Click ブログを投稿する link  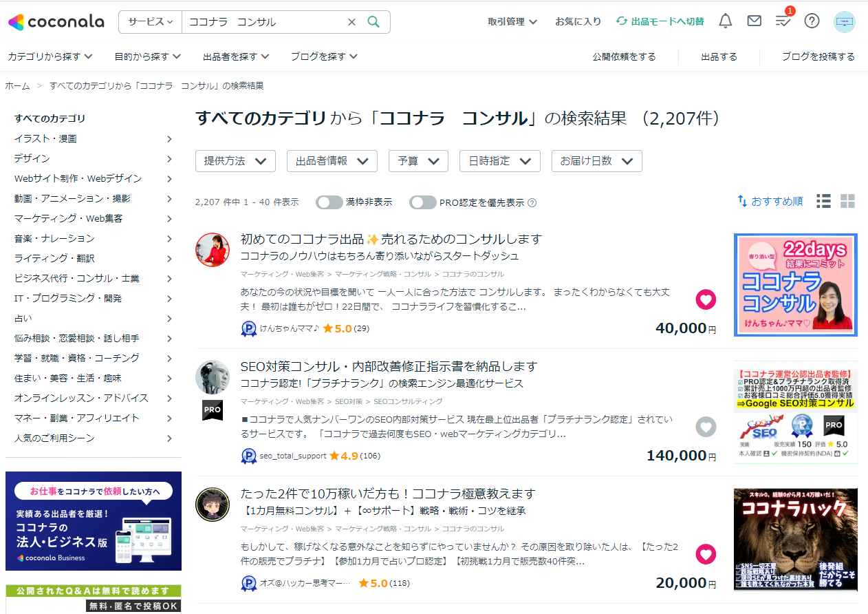818,56
